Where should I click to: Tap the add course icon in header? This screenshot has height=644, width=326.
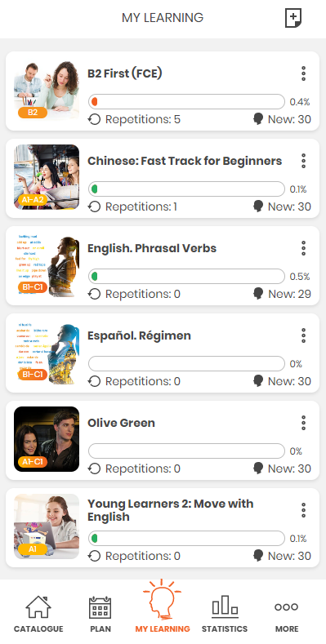293,18
